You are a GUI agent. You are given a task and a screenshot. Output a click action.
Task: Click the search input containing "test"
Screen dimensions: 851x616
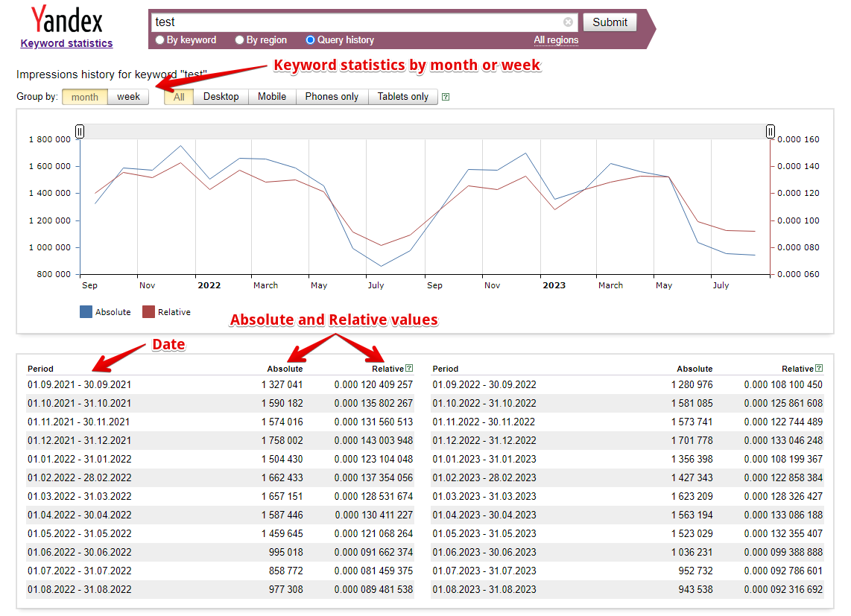pyautogui.click(x=358, y=22)
